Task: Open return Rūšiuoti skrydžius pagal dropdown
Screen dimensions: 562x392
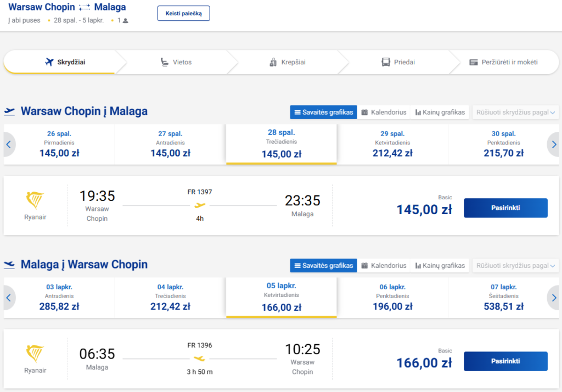Action: [515, 265]
